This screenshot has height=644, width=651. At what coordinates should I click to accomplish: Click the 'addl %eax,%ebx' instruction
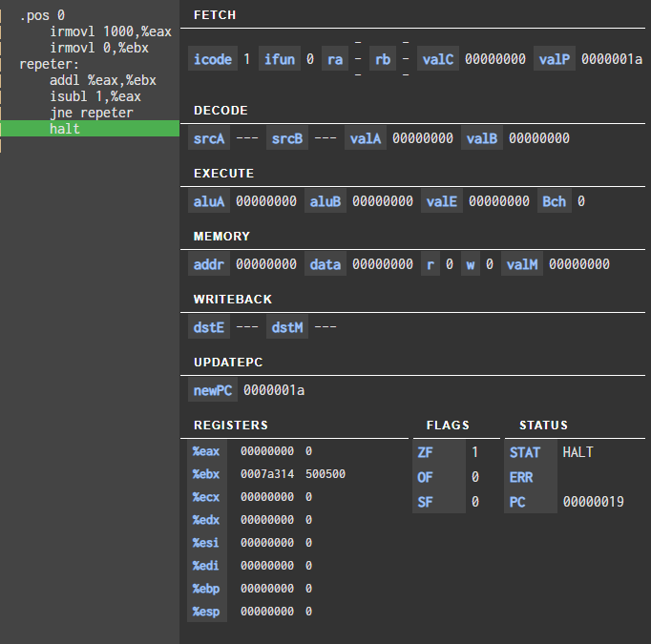point(102,80)
